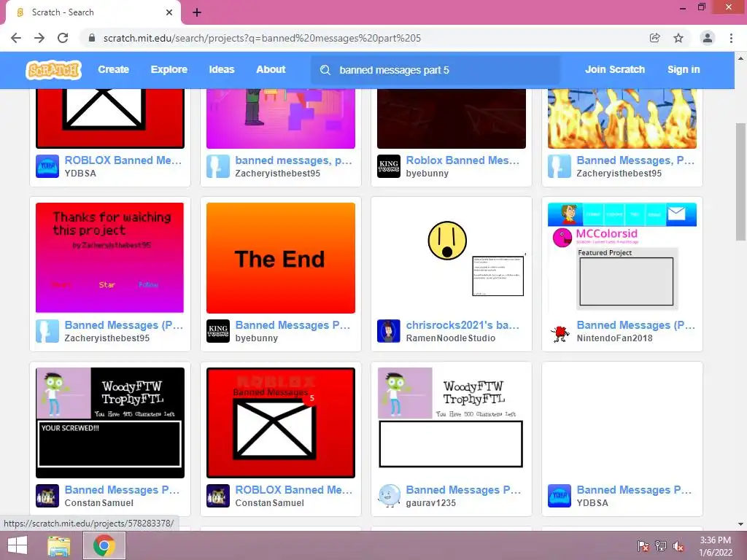Click ConstanSamuel avatar beside Banned Messages P...

pos(47,496)
